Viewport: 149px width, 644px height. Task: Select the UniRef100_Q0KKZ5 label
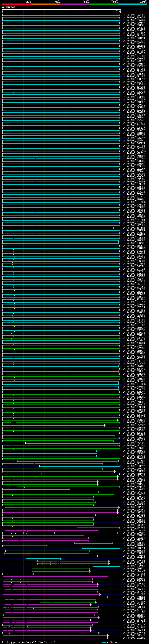tap(134, 92)
